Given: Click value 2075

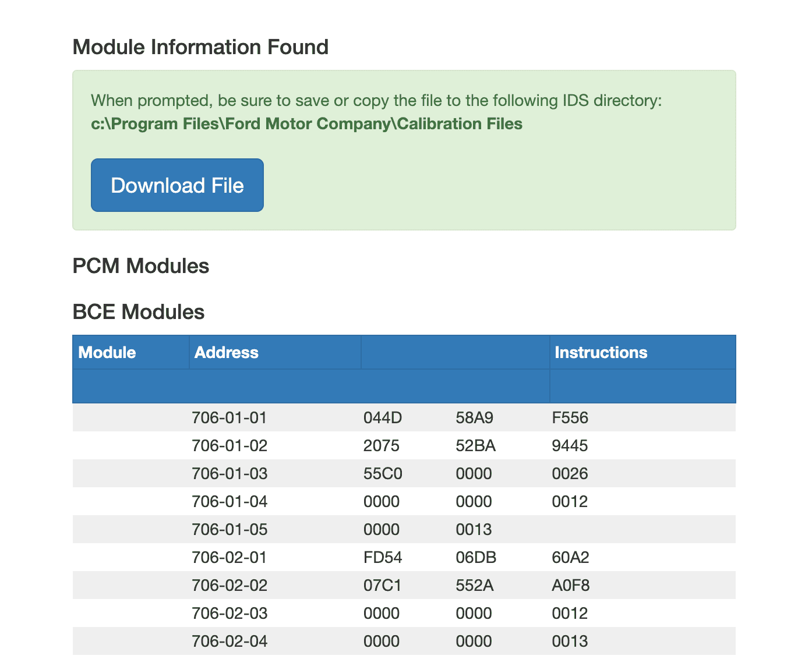Looking at the screenshot, I should (382, 445).
